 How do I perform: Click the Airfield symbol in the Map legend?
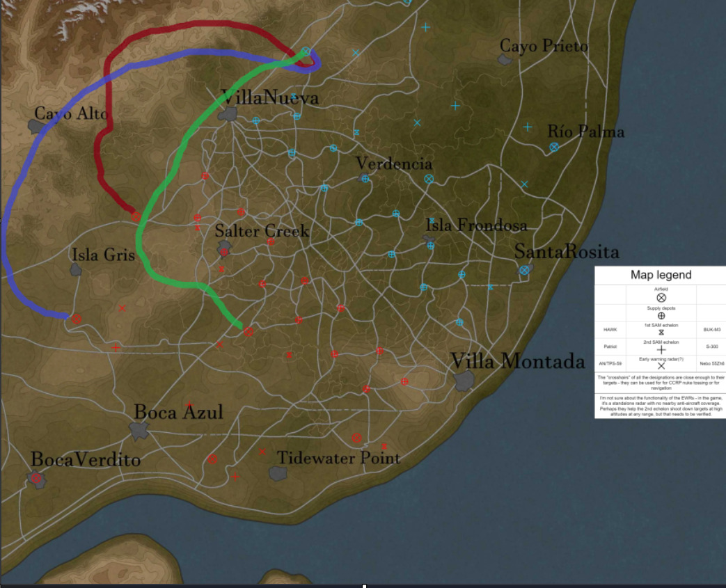[x=661, y=297]
